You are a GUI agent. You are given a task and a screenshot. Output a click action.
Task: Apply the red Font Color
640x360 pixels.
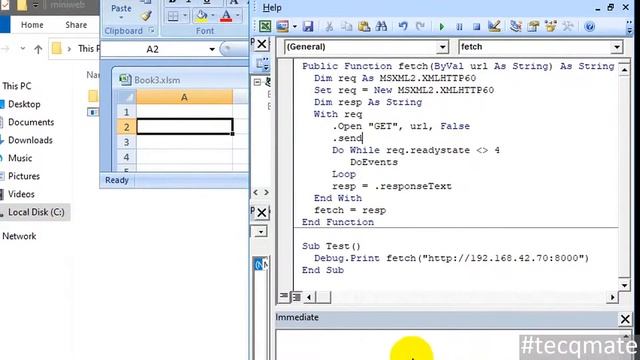pos(226,16)
